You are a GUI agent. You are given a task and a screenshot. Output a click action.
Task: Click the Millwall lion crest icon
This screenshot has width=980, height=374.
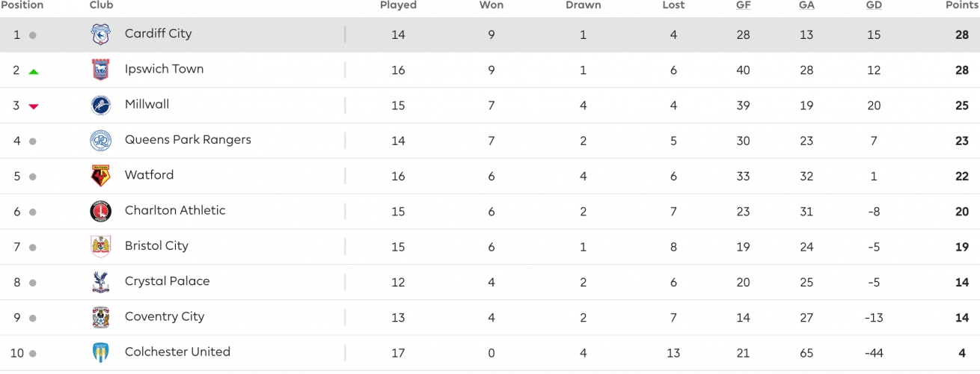click(100, 105)
